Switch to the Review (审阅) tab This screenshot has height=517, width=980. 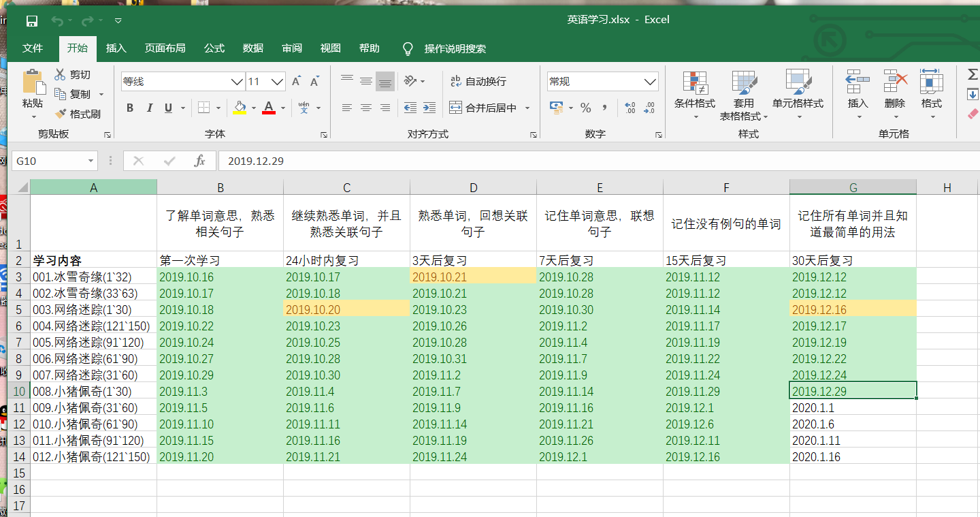coord(292,48)
